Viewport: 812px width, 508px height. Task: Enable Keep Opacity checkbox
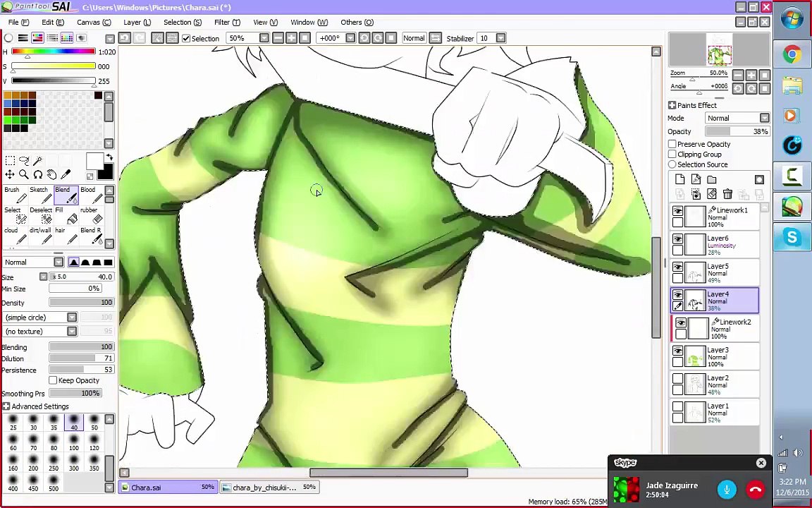(53, 380)
